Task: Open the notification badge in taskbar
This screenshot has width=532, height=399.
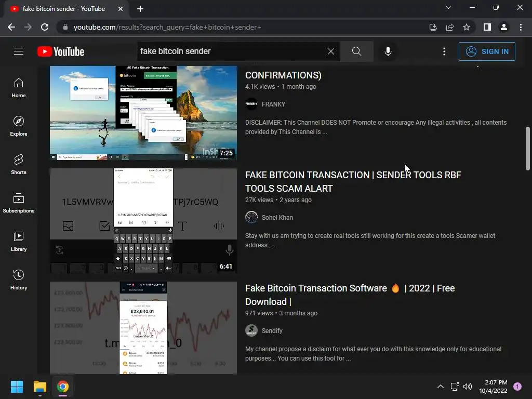Action: 517,387
